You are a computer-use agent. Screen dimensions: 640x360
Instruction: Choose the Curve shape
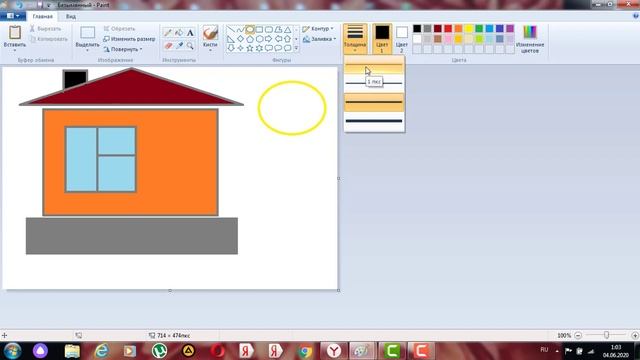click(240, 29)
